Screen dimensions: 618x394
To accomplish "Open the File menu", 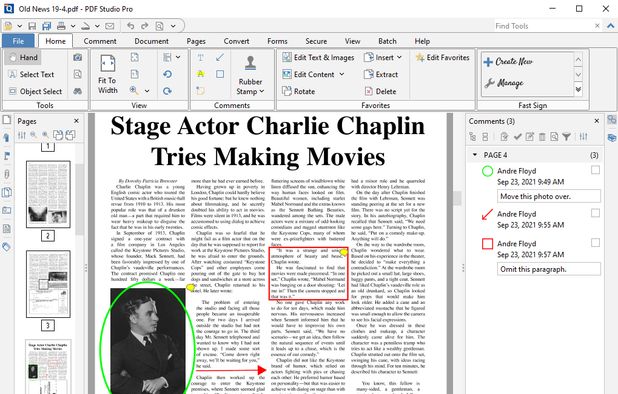I will (x=18, y=41).
